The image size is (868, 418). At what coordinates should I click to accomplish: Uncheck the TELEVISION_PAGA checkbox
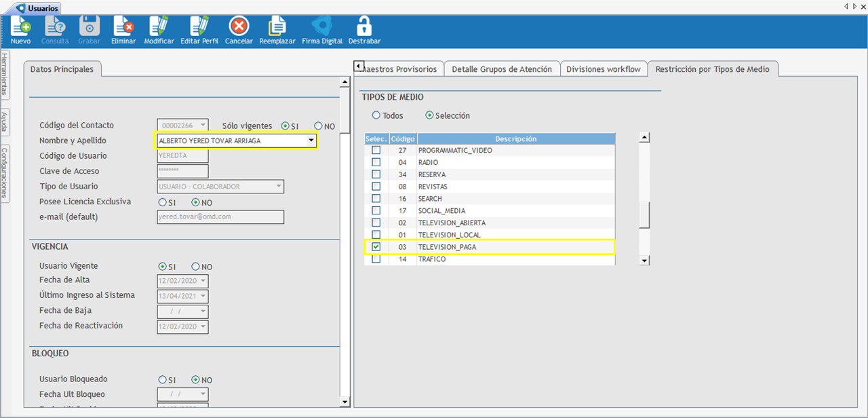tap(376, 247)
